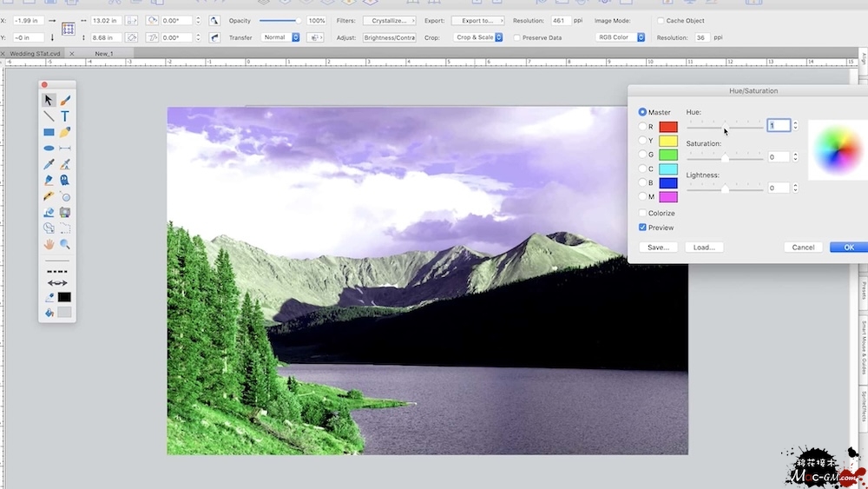Activate the Hand pan tool

(49, 245)
